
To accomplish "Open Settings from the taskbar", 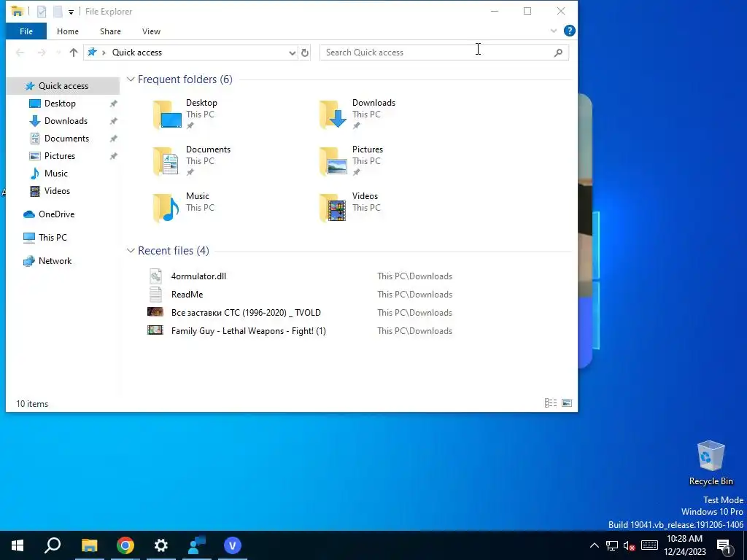I will [161, 545].
